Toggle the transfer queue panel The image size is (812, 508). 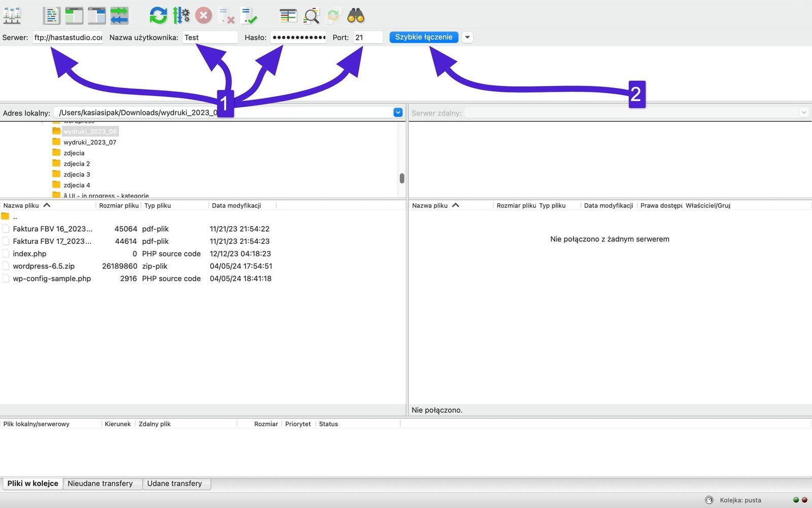point(120,16)
